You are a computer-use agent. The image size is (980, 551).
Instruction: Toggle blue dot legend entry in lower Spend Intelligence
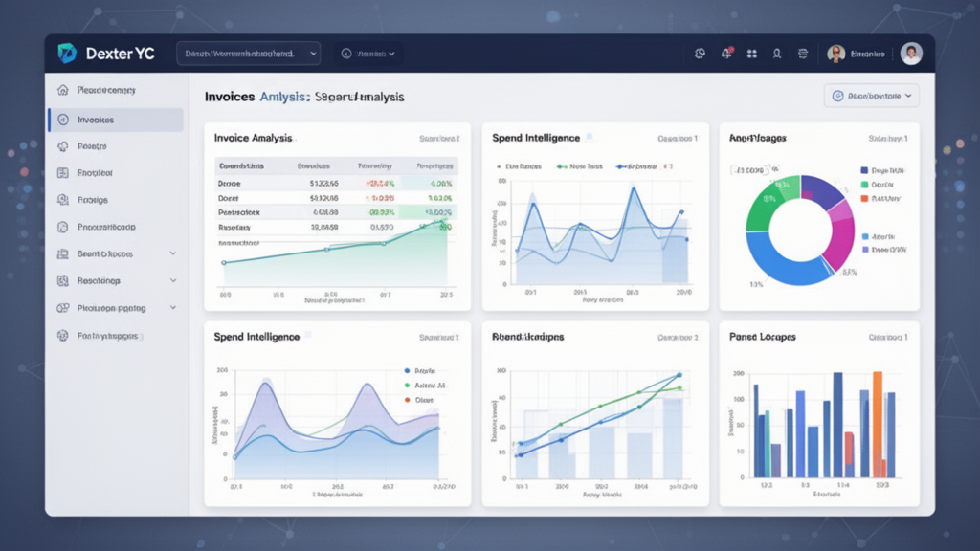[x=420, y=371]
